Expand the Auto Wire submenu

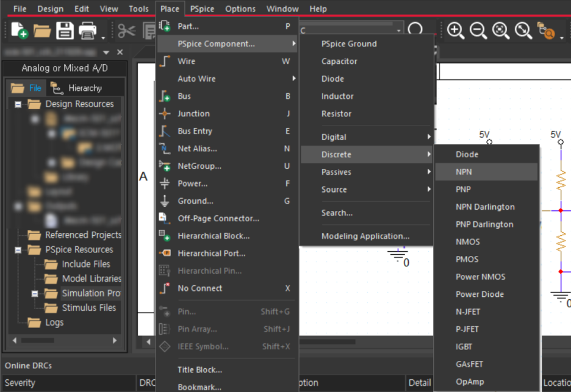[x=227, y=79]
